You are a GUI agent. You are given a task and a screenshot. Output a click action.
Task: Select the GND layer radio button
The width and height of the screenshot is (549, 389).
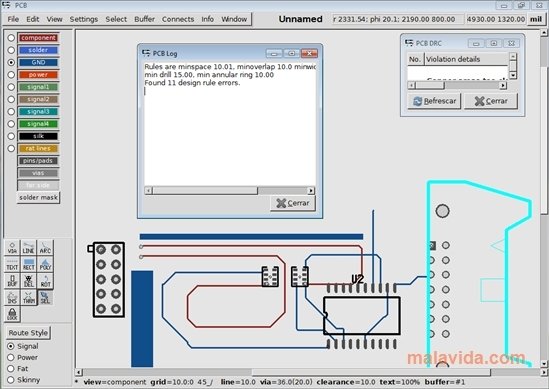coord(11,62)
